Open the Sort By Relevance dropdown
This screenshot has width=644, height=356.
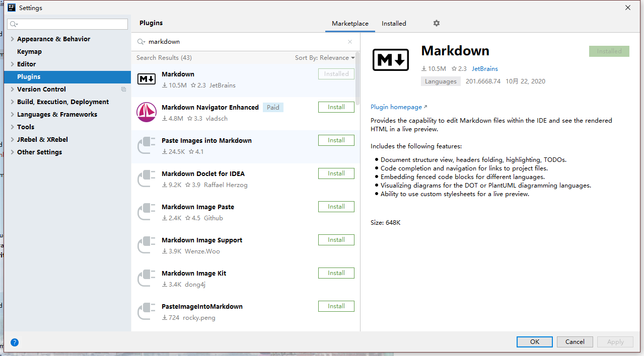(x=325, y=58)
